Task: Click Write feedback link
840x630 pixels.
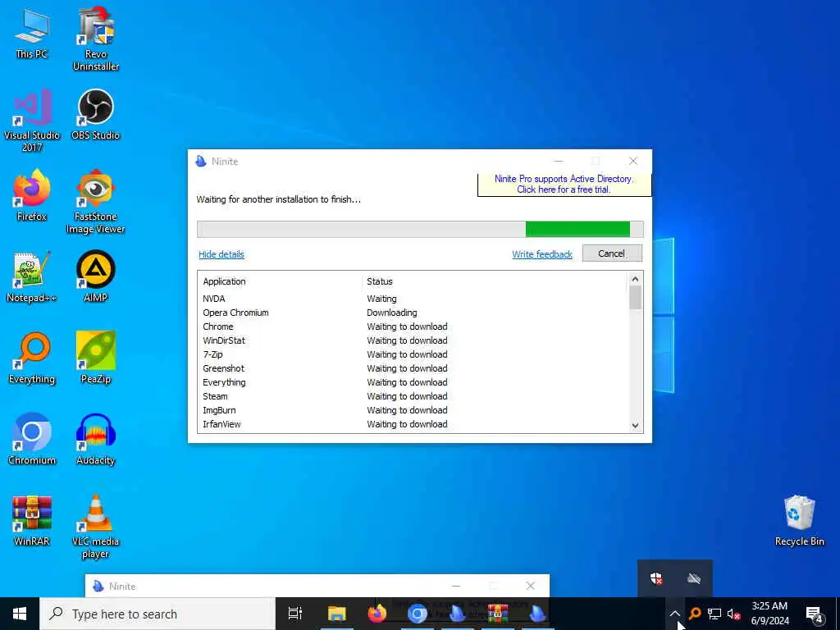Action: tap(542, 254)
